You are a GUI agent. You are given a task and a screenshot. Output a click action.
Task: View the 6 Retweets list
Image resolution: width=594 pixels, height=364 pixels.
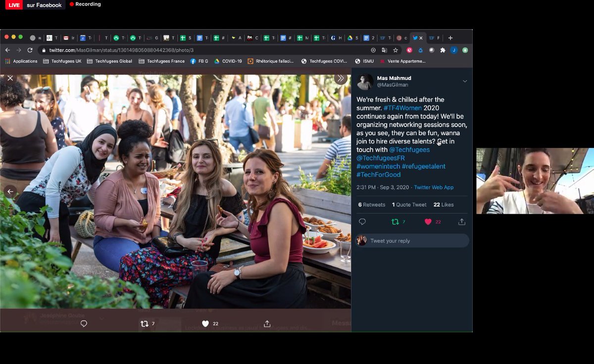coord(371,204)
